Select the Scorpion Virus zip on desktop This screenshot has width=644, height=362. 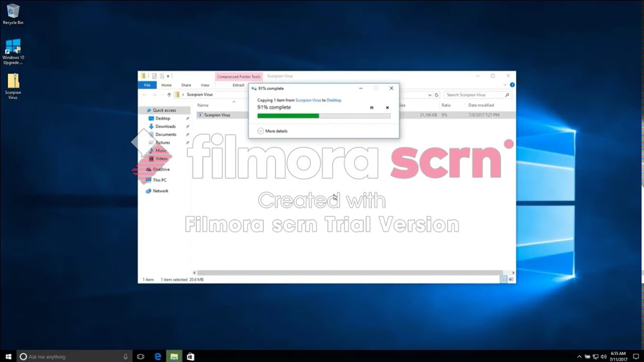coord(13,86)
